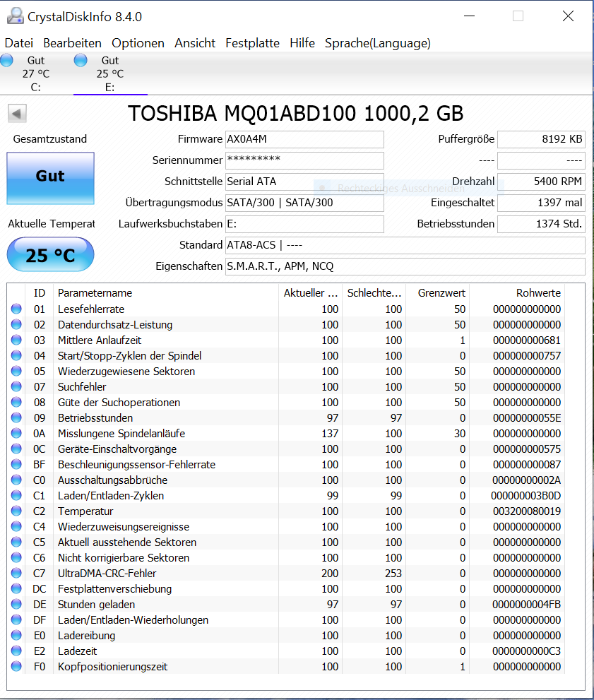Click status icon of Wiederzuweisungsereignisse row
Screen dimensions: 594x700
pyautogui.click(x=16, y=526)
